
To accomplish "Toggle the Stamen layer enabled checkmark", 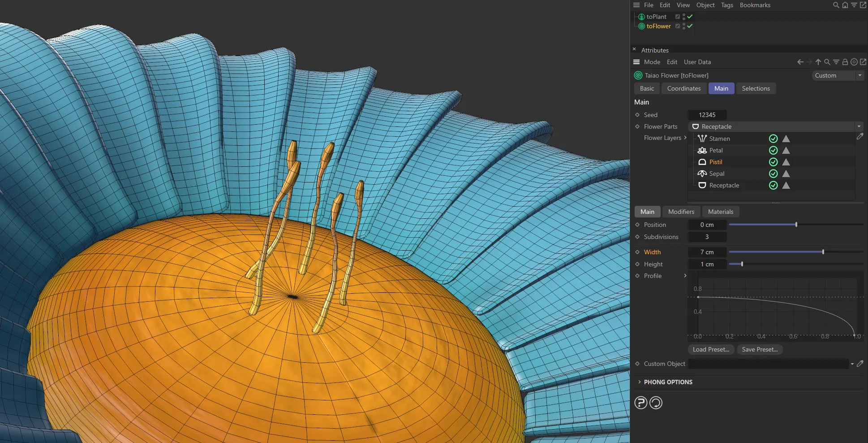I will pyautogui.click(x=773, y=139).
